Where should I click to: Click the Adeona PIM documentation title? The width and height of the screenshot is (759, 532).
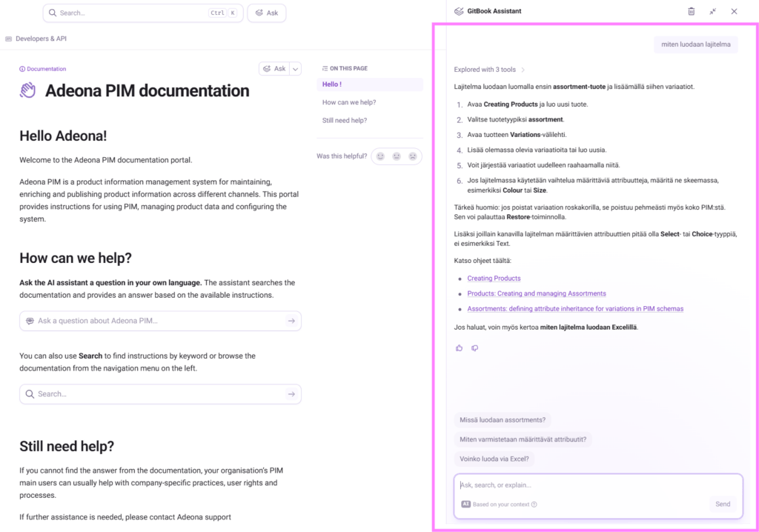point(148,90)
